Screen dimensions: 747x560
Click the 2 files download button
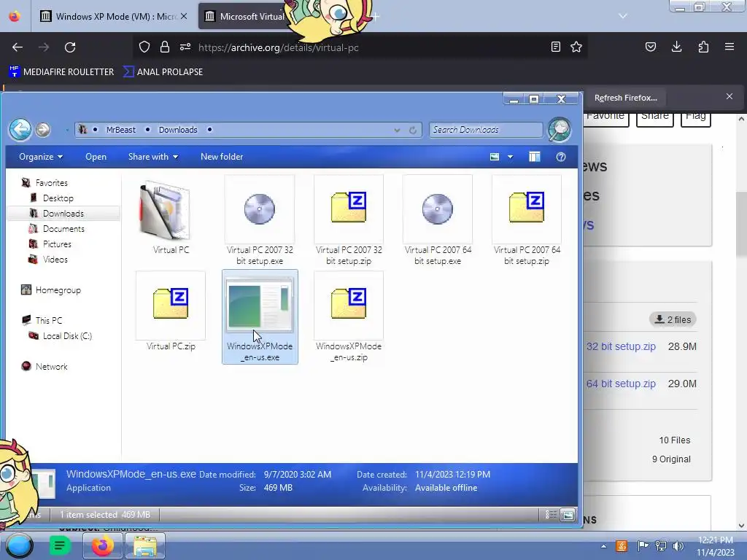pos(673,319)
